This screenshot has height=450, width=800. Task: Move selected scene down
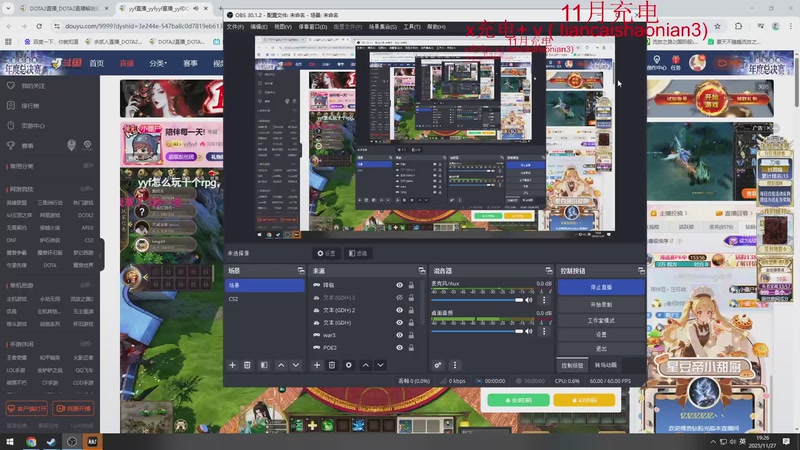[296, 365]
